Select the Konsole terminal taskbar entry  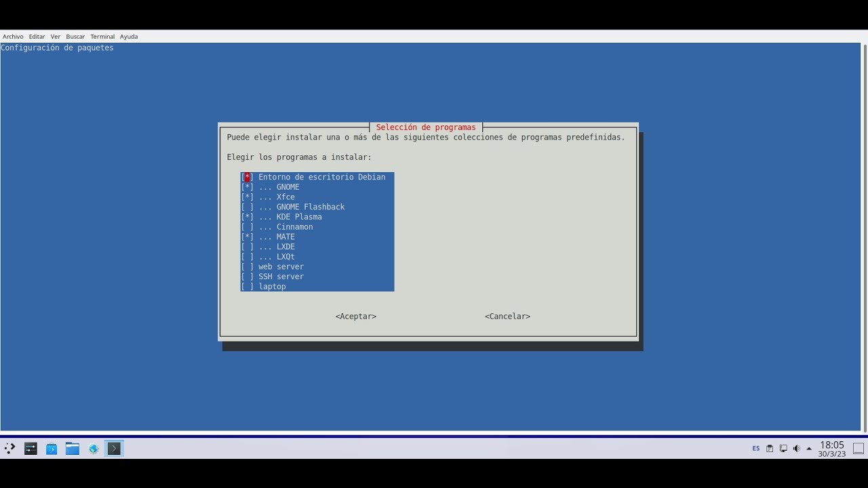pos(114,448)
